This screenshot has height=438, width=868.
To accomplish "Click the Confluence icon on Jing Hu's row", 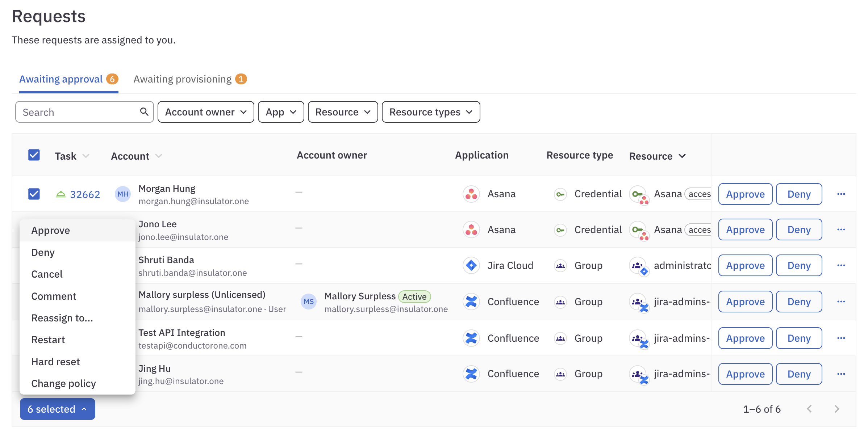I will [x=471, y=374].
